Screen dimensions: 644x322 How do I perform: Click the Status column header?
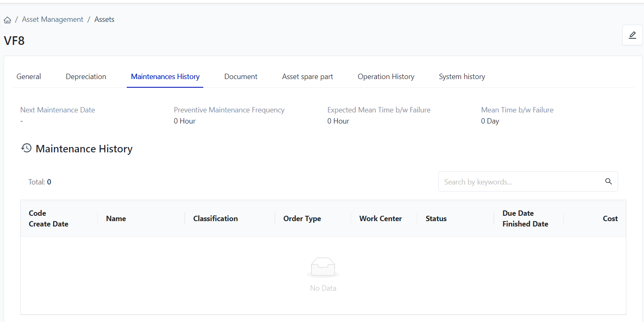436,219
